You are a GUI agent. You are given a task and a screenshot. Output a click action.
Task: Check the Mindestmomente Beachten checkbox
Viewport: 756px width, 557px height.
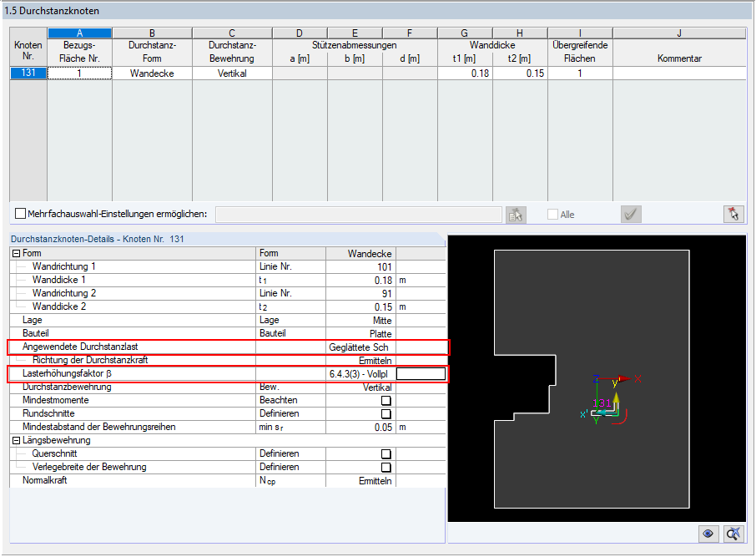coord(386,400)
